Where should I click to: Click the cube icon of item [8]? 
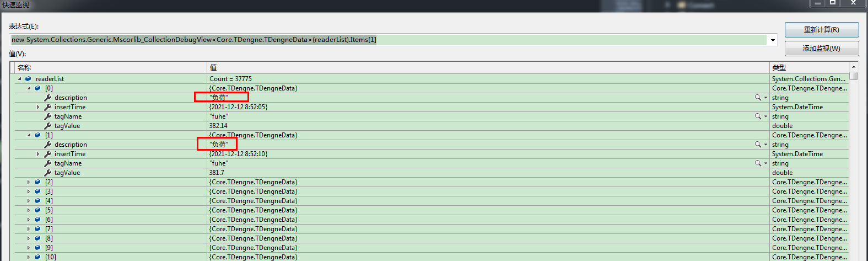pyautogui.click(x=37, y=238)
